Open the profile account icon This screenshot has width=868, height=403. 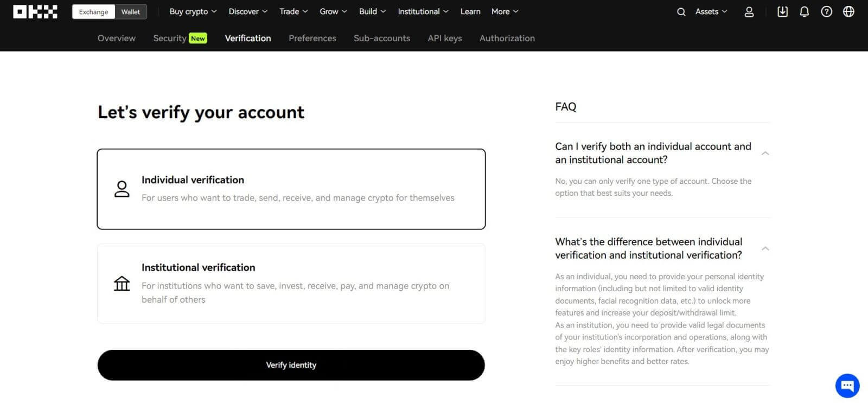tap(749, 11)
